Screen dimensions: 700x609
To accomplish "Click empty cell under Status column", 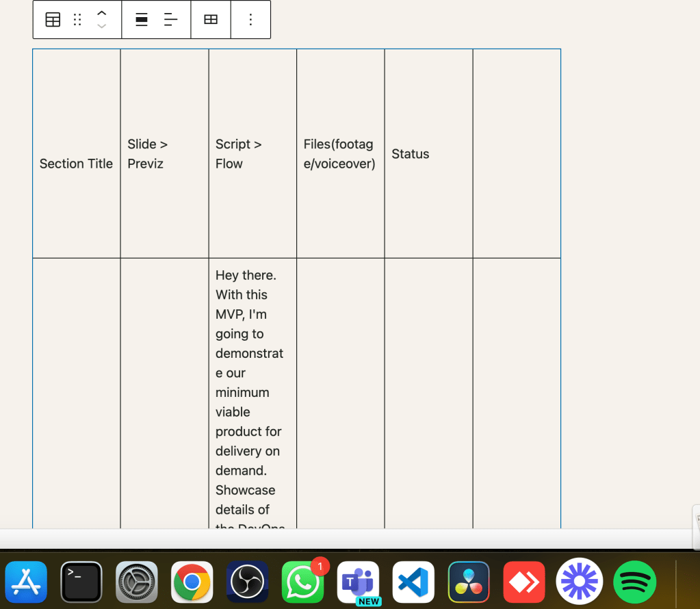I will pos(428,393).
